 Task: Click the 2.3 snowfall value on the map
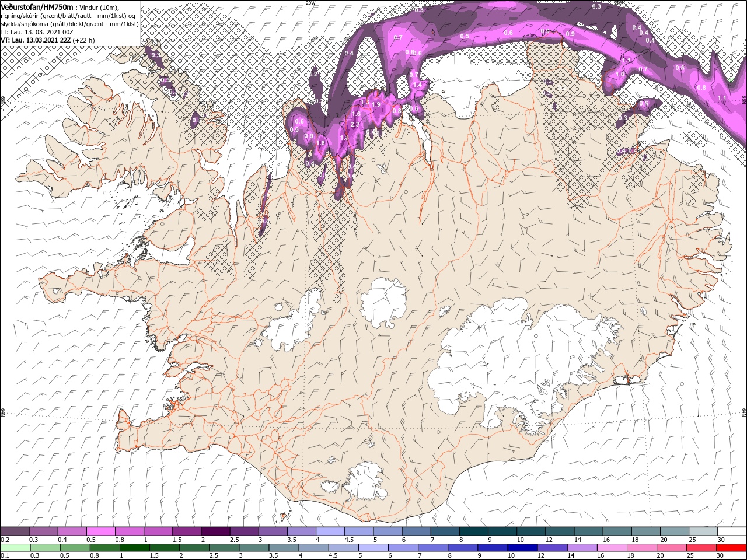coord(354,125)
